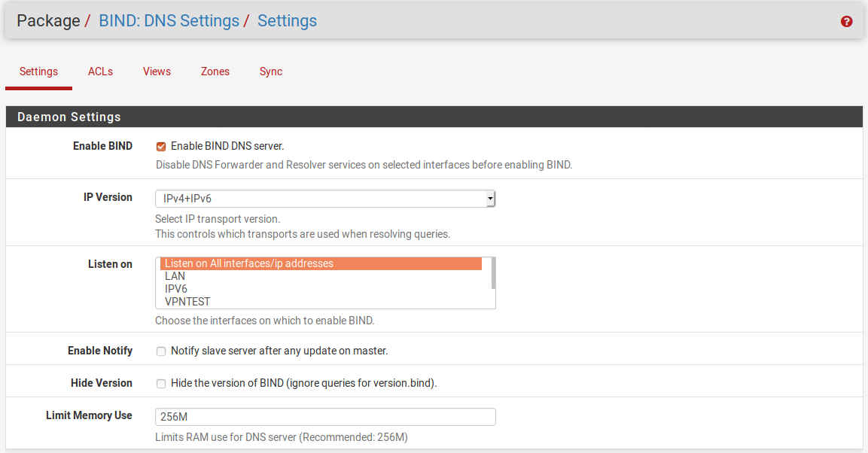Viewport: 868px width, 453px height.
Task: Click BIND: DNS Settings breadcrumb link
Action: click(x=169, y=21)
